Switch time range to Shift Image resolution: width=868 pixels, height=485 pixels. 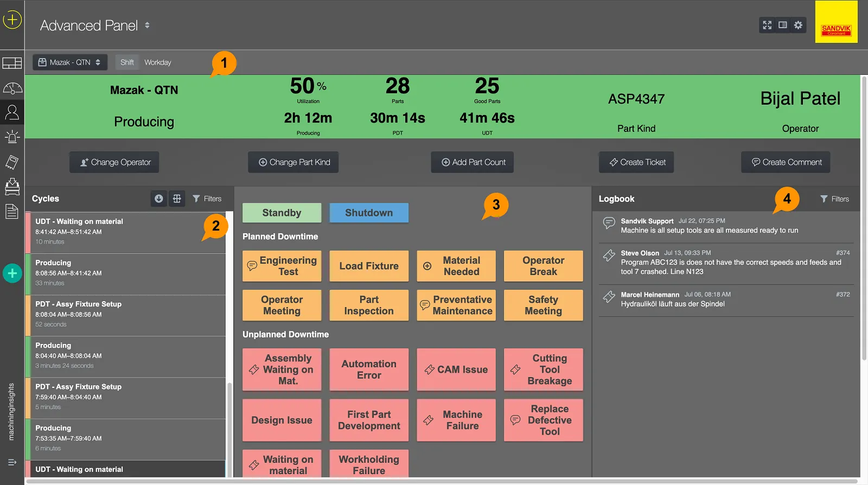127,62
